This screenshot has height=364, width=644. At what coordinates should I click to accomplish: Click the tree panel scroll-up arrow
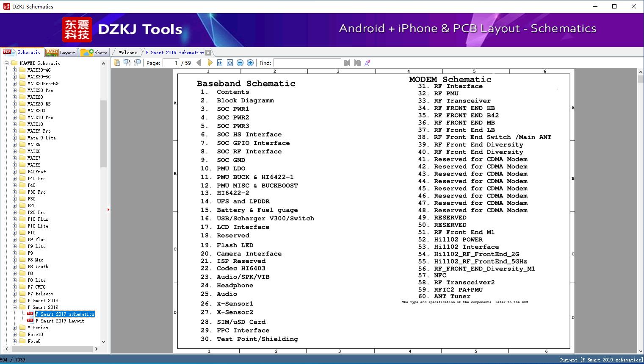click(x=103, y=64)
